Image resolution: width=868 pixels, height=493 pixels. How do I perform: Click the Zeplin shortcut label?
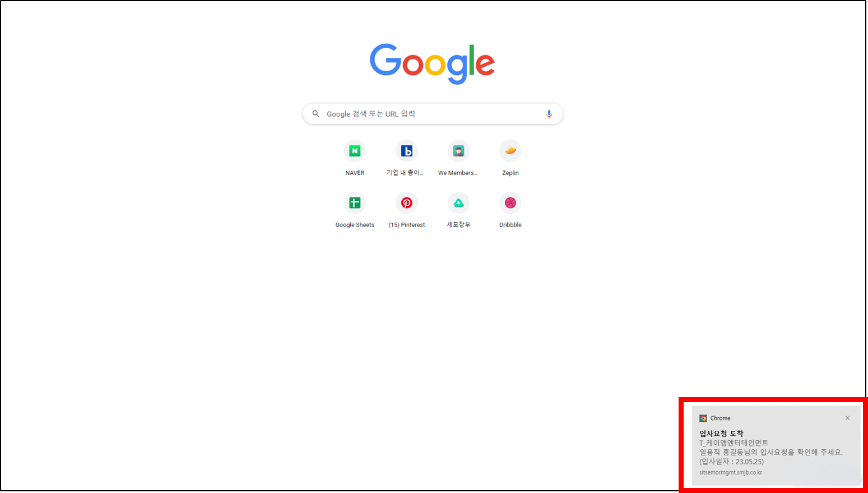(x=510, y=173)
